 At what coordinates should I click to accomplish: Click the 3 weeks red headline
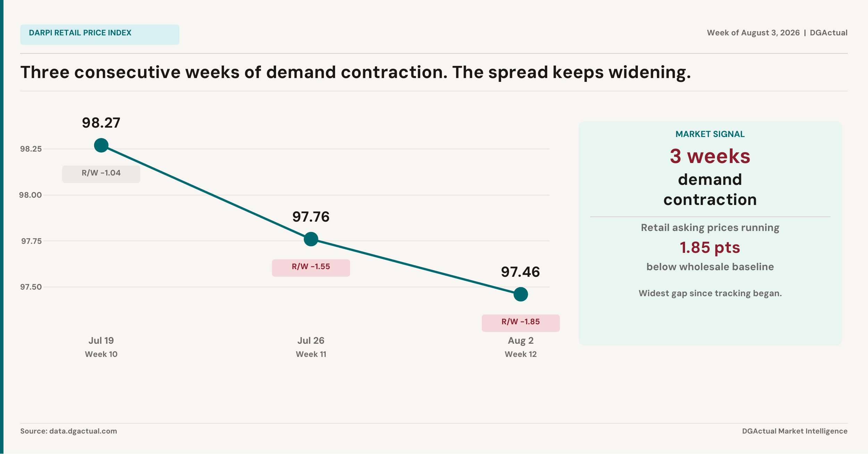pyautogui.click(x=710, y=156)
